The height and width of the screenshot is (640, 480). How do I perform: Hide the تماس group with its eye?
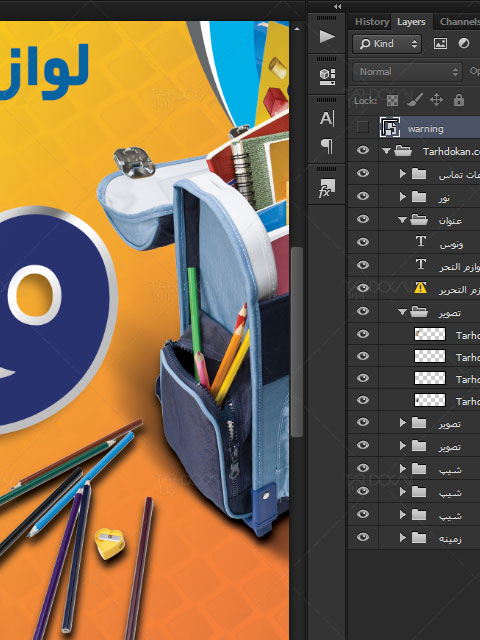[x=362, y=173]
